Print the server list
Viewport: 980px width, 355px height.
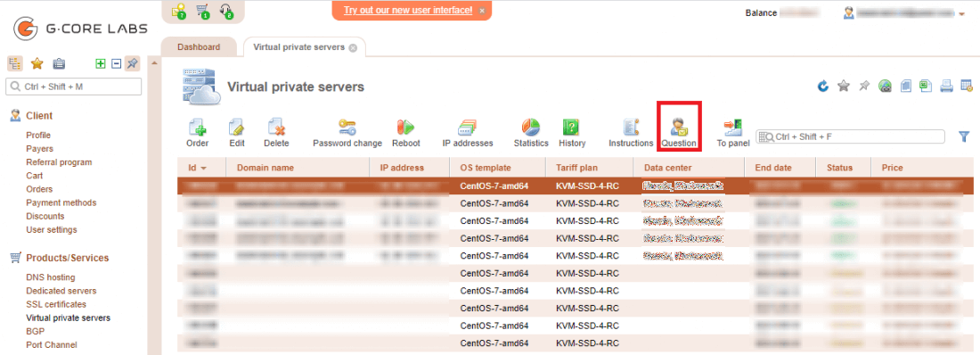(x=947, y=87)
